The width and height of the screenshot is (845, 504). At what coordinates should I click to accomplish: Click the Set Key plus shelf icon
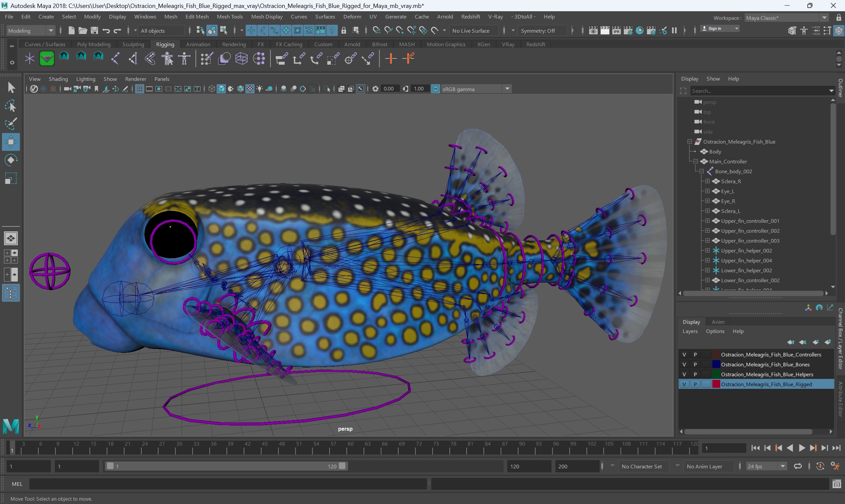pyautogui.click(x=391, y=59)
